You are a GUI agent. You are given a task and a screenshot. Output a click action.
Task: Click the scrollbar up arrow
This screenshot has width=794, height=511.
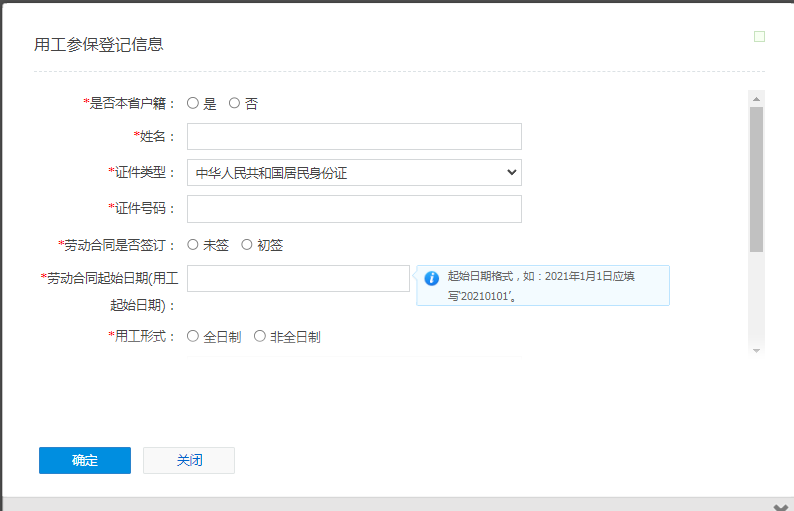(x=757, y=99)
